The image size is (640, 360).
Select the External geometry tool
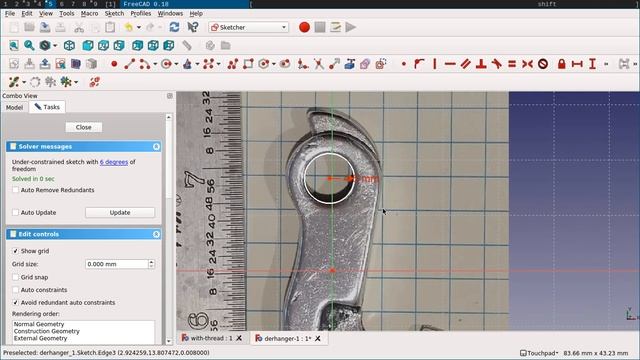[349, 64]
